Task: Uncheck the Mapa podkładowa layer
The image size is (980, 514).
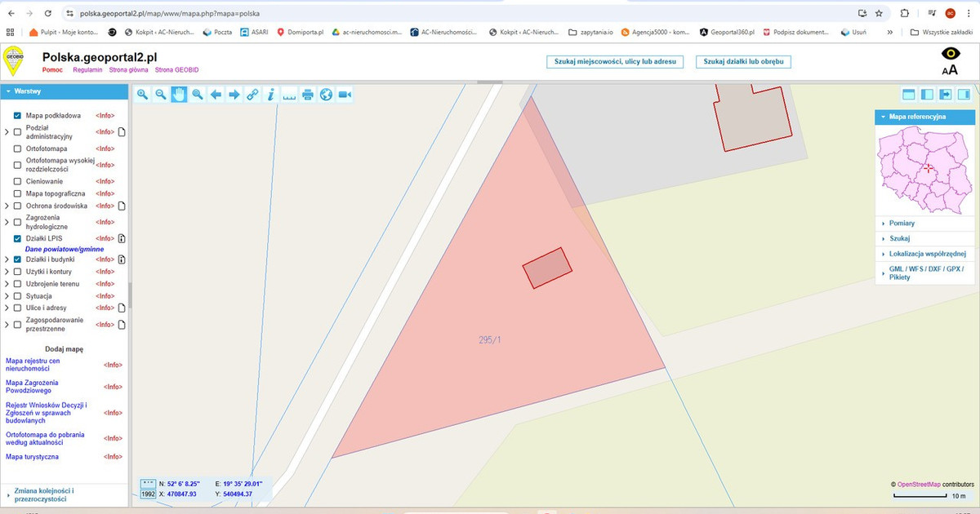Action: pyautogui.click(x=17, y=116)
